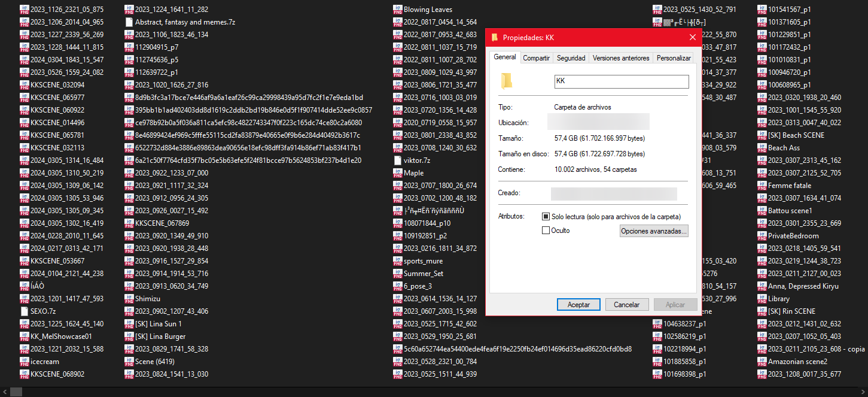Open the Seguridad tab
Viewport: 868px width, 397px height.
pyautogui.click(x=571, y=58)
